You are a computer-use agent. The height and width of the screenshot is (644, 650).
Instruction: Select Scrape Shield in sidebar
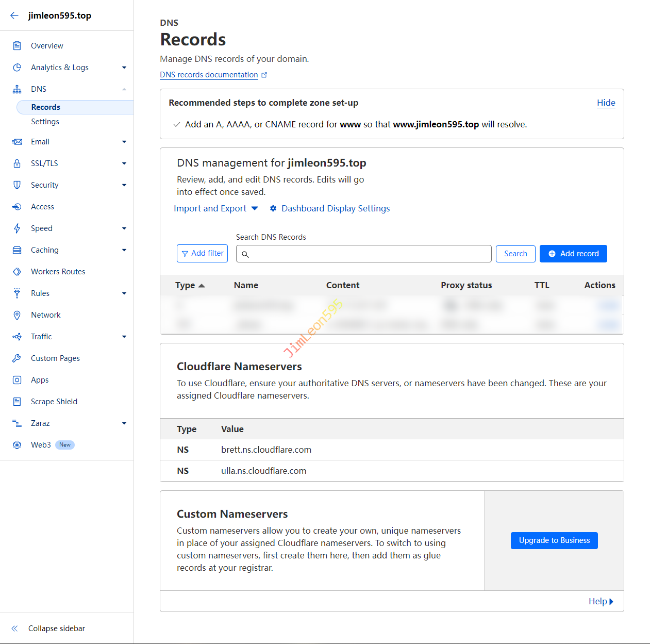[x=54, y=402]
